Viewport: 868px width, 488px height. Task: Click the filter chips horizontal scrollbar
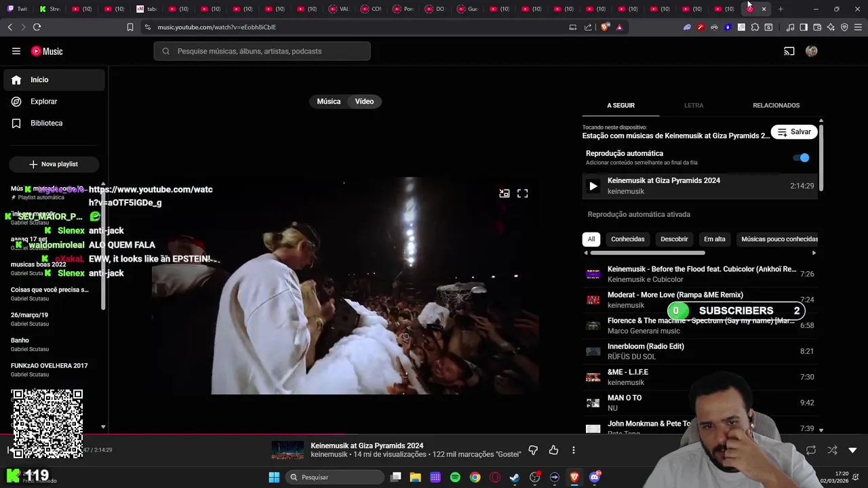648,253
